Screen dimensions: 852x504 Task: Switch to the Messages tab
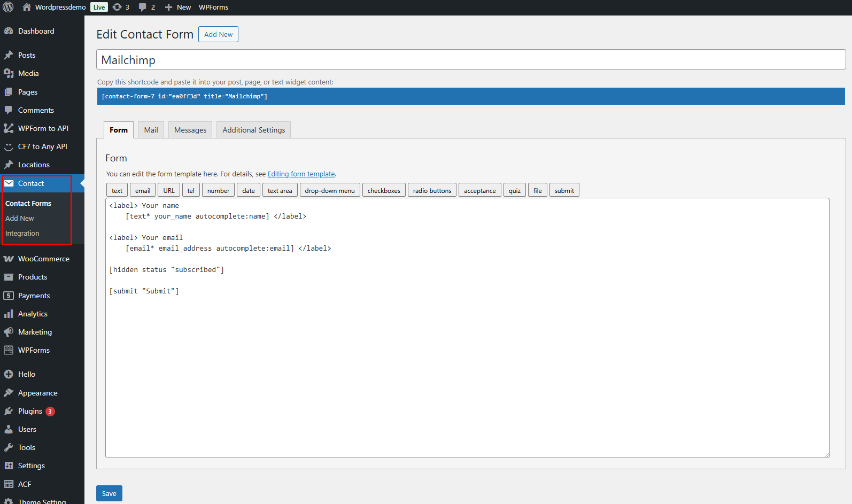pos(190,130)
